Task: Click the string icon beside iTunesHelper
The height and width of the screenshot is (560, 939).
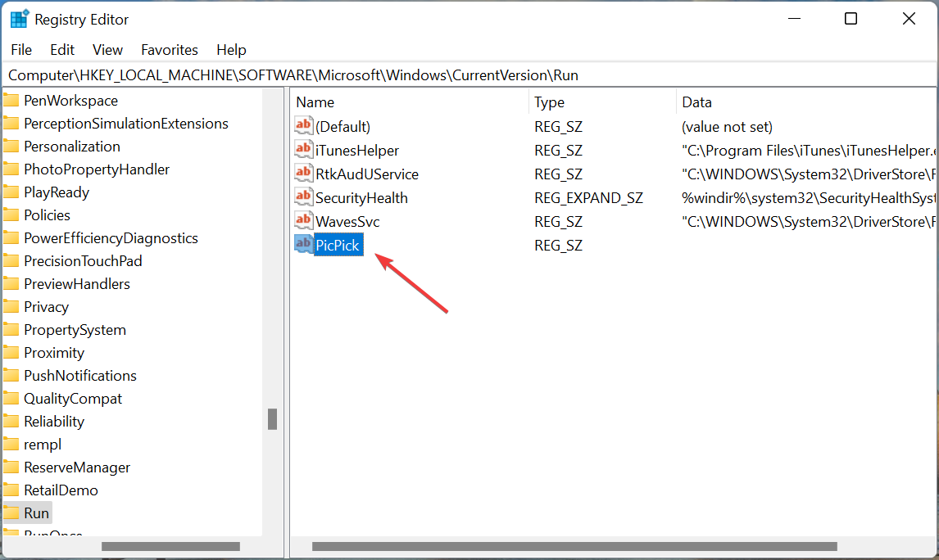Action: pos(304,150)
